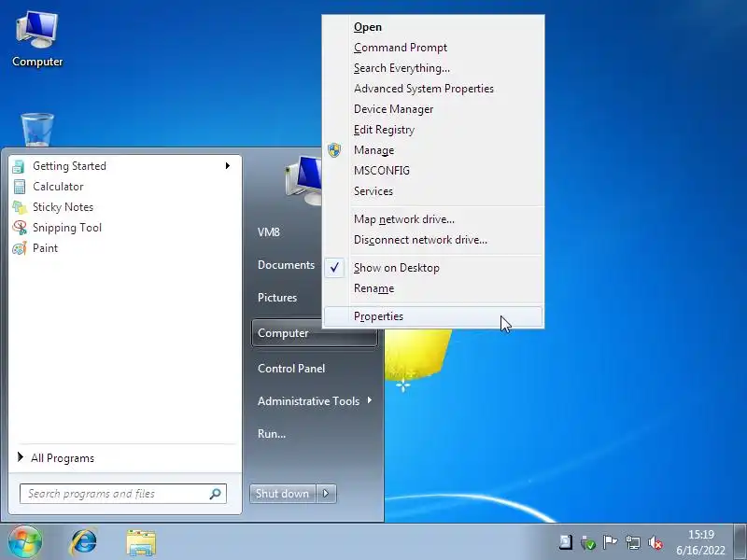
Task: Select Device Manager from context menu
Action: tap(433, 109)
